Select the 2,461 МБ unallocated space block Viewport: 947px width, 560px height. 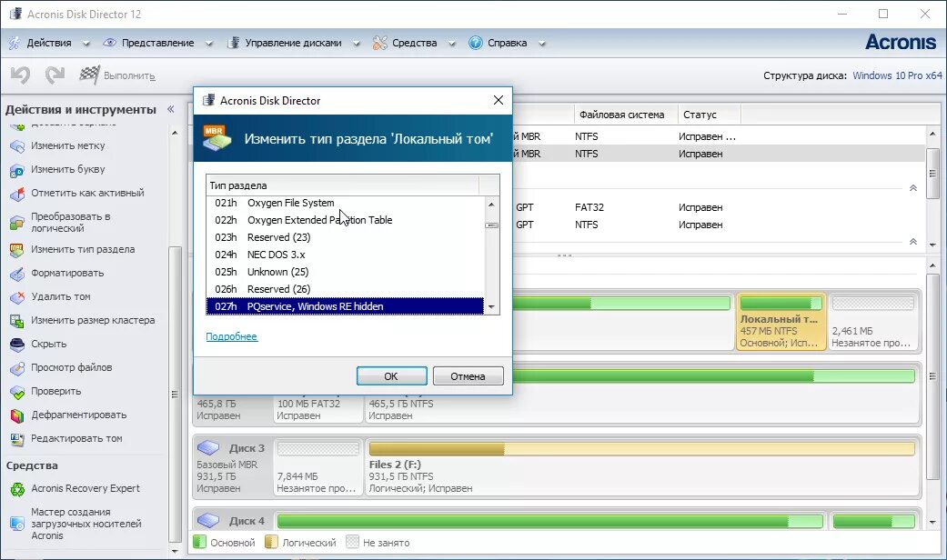tap(872, 322)
